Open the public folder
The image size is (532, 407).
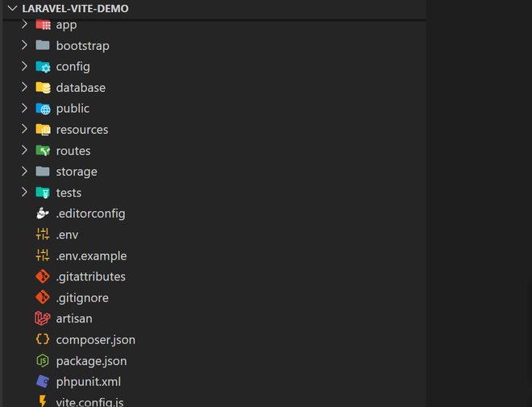point(73,108)
